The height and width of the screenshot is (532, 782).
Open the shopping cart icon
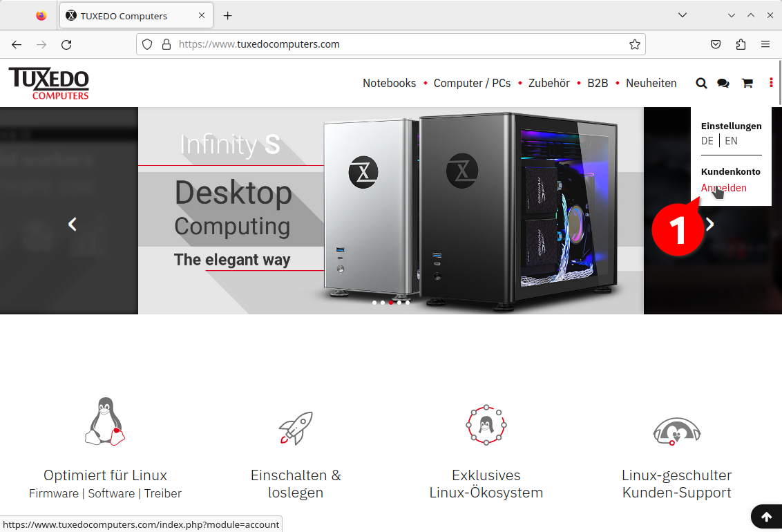pyautogui.click(x=747, y=84)
